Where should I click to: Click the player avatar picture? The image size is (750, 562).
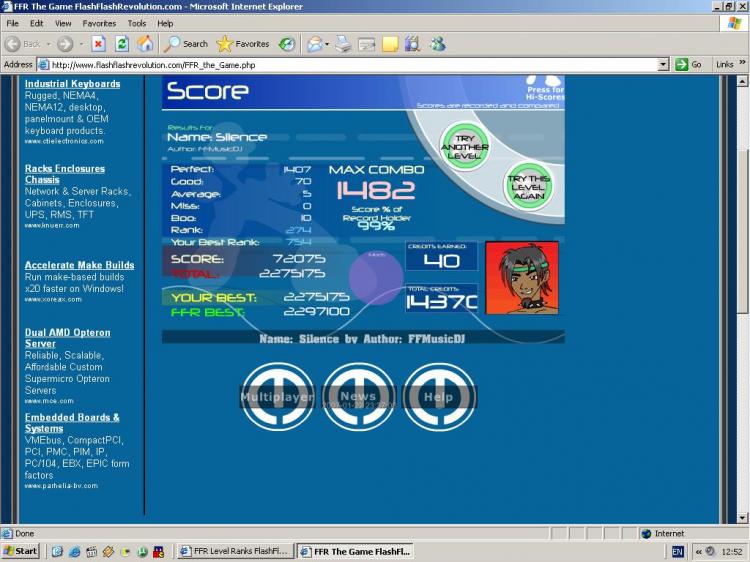coord(522,278)
